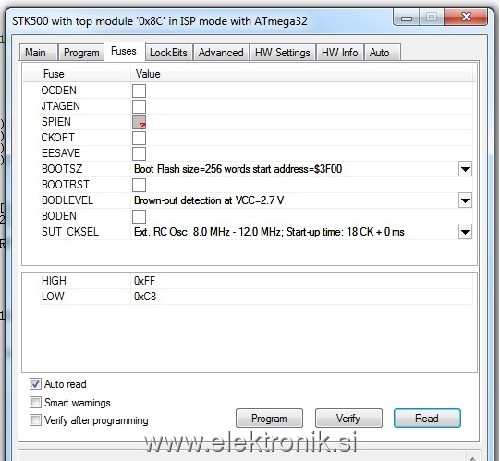This screenshot has width=500, height=461.
Task: Enable Smart warnings checkbox
Action: click(x=36, y=402)
